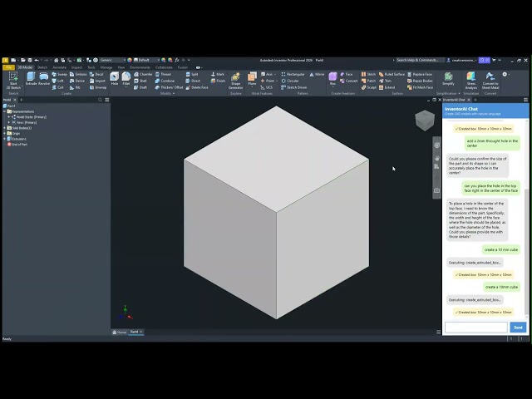Convert the part to Sheet Metal
Viewport: 532px width, 399px height.
pyautogui.click(x=490, y=81)
